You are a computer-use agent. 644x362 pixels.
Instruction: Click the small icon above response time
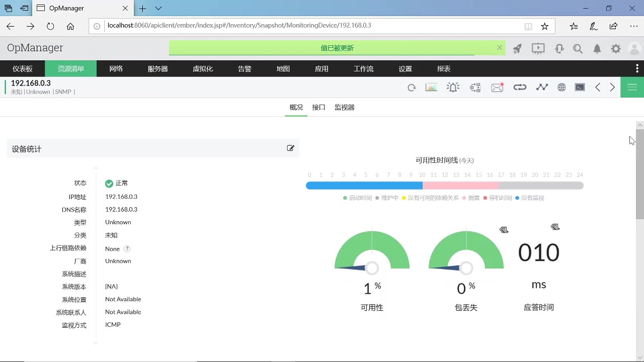click(555, 227)
